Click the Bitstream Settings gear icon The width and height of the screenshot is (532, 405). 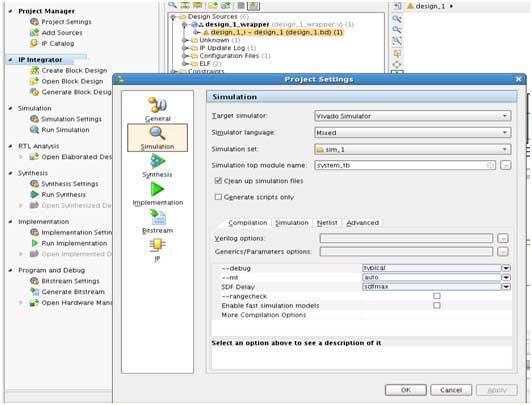pos(34,281)
